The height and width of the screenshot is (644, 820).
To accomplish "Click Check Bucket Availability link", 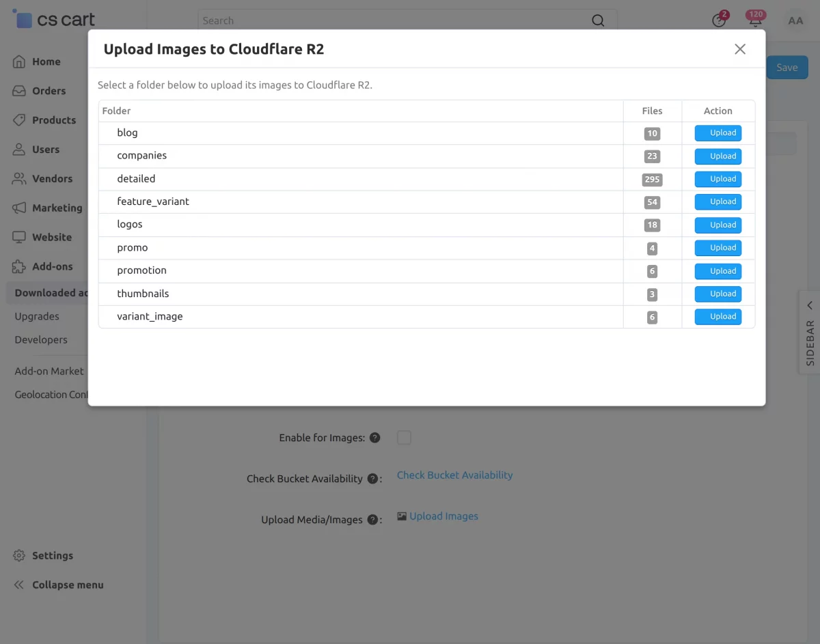I will point(454,475).
